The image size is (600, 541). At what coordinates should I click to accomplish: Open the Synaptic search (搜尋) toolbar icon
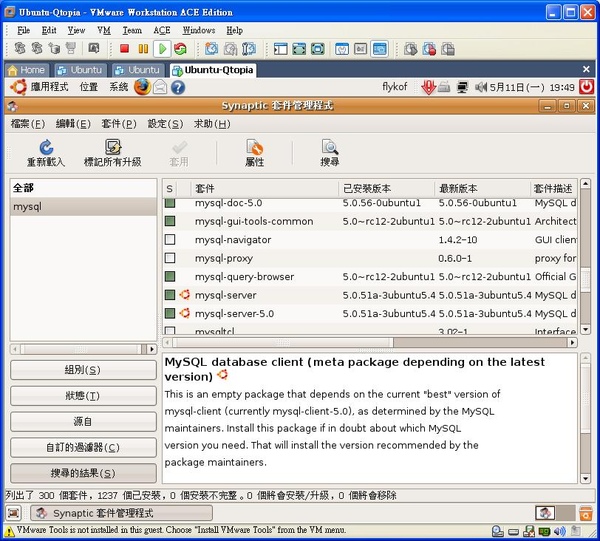tap(330, 147)
